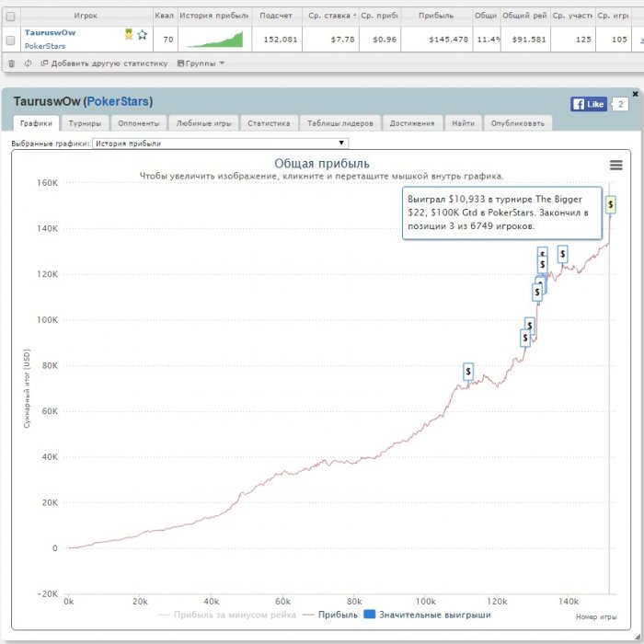Switch to the 'Найти' tab
Image resolution: width=644 pixels, height=644 pixels.
point(464,123)
